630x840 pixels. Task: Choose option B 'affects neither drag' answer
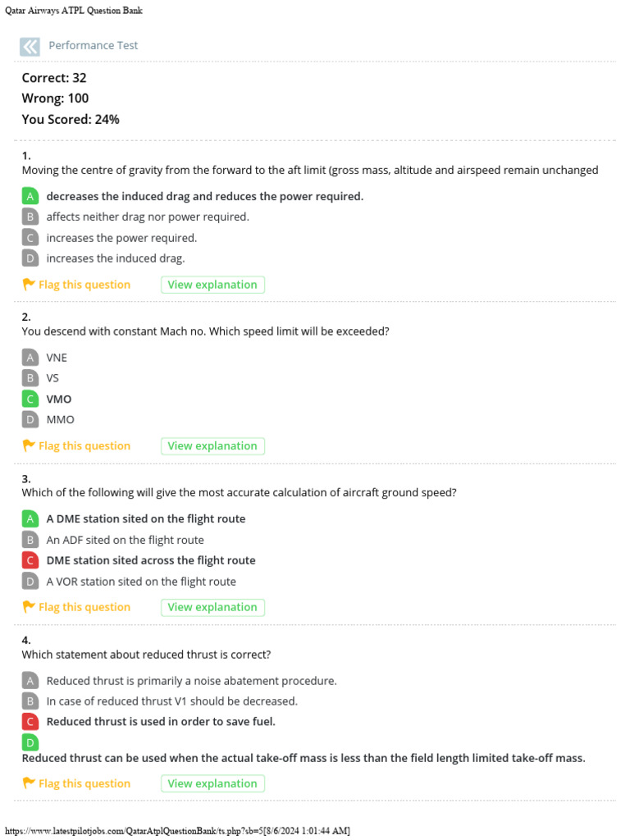[148, 217]
